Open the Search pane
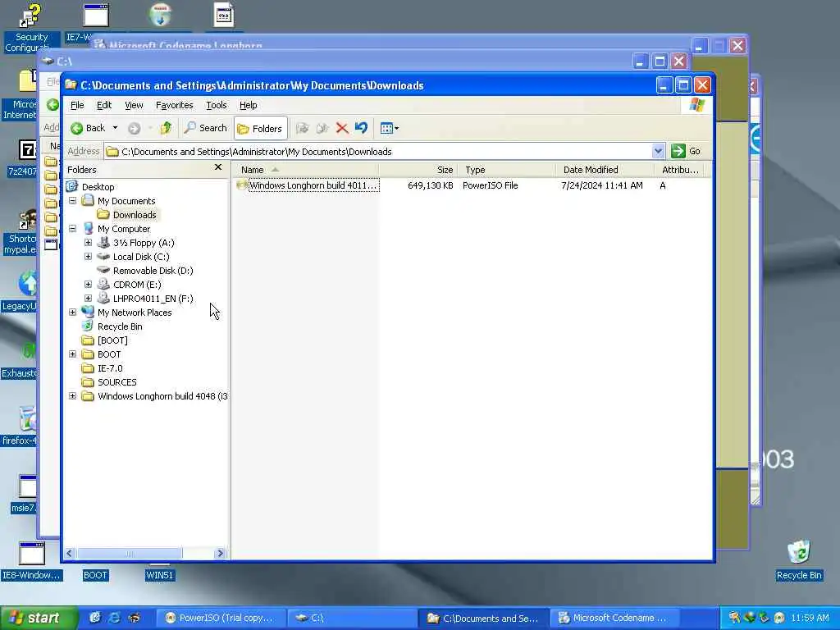Viewport: 840px width, 630px height. [205, 128]
